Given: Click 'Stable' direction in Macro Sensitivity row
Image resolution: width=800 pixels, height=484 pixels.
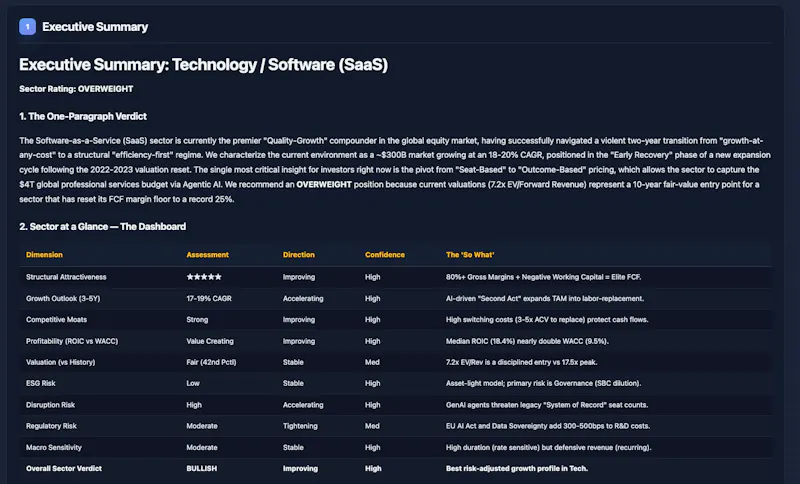Looking at the screenshot, I should (293, 447).
